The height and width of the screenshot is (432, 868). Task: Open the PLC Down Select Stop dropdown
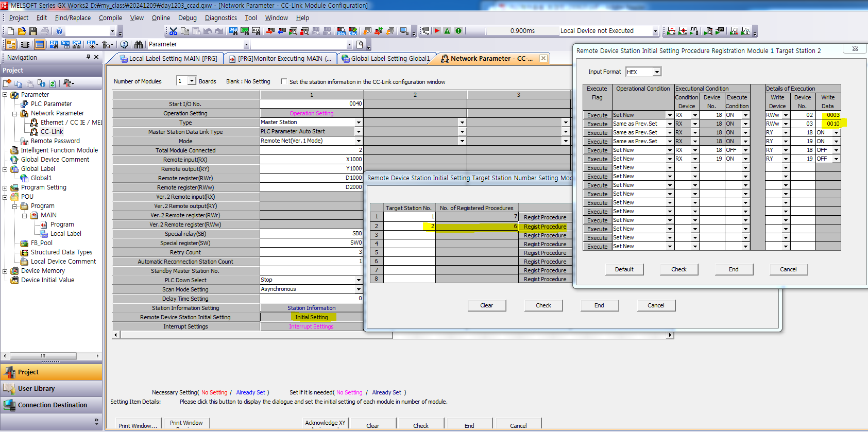(x=359, y=280)
